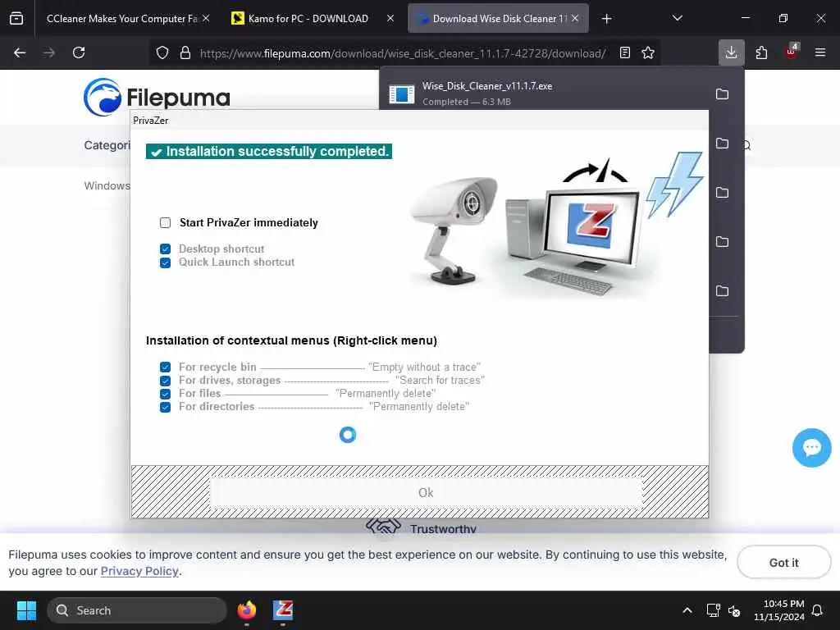Screen dimensions: 840x630
Task: Go back to previous page
Action: (20, 52)
